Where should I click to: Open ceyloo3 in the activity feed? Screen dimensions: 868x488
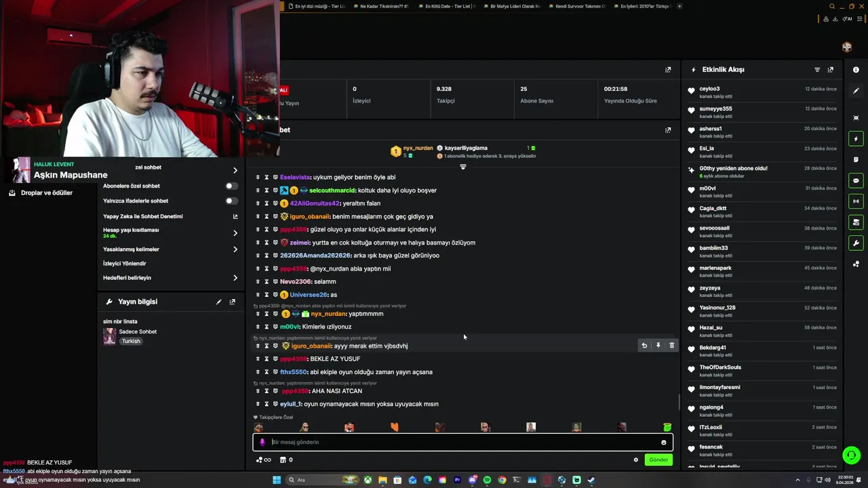click(709, 89)
